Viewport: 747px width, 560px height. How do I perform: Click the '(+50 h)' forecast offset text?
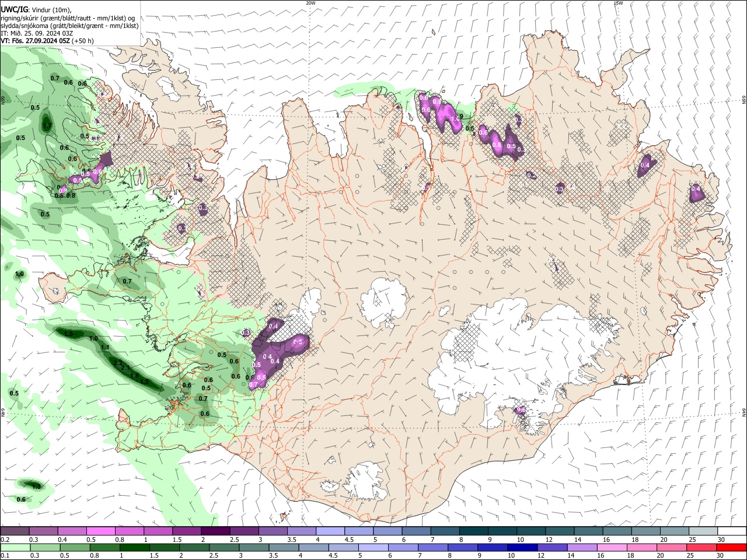83,41
